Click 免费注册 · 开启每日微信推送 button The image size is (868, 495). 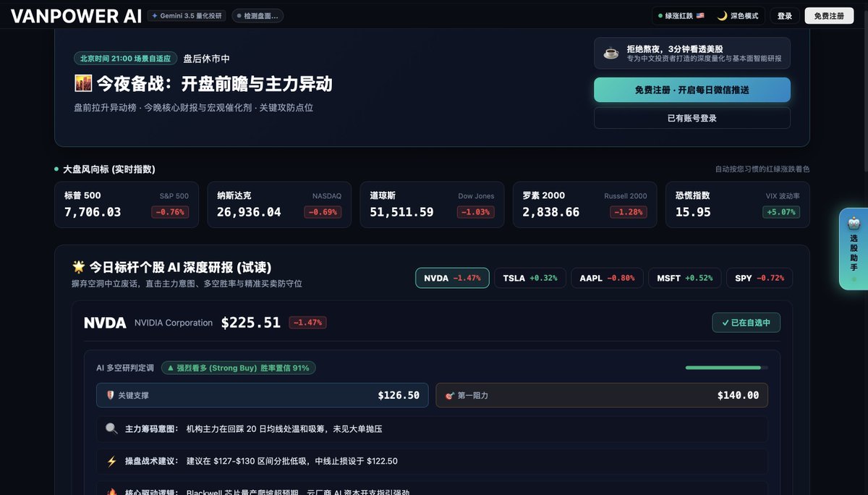click(x=692, y=90)
